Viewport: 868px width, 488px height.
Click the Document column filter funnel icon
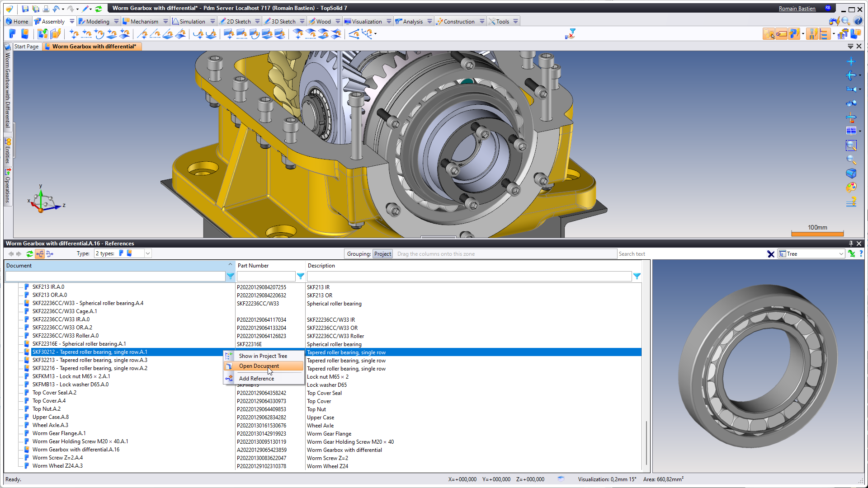[231, 276]
